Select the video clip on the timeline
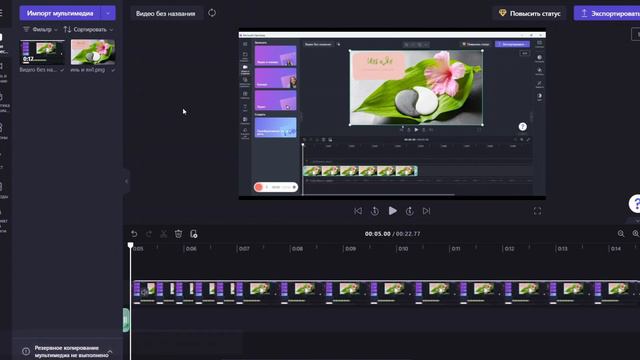The height and width of the screenshot is (360, 640). point(386,293)
